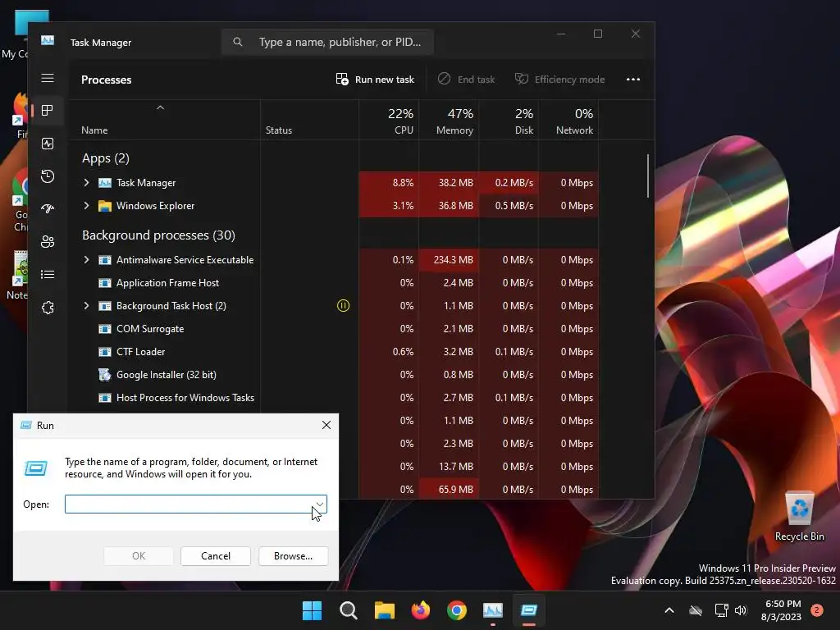Click the Efficiency mode button

point(559,80)
